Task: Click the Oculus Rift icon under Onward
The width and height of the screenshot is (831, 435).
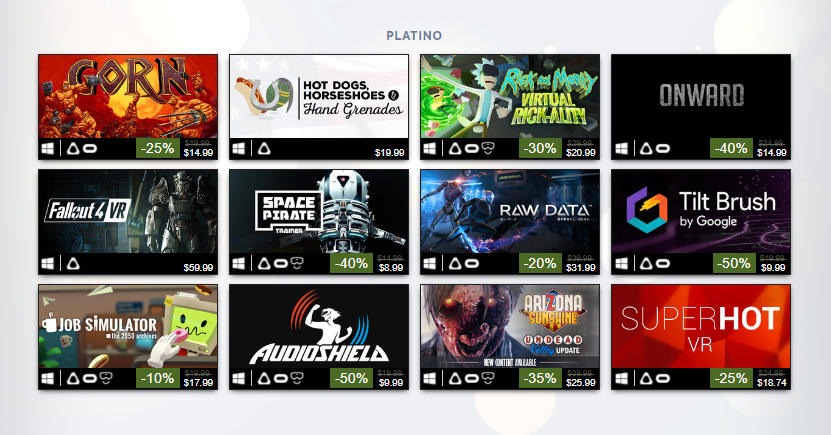Action: [x=663, y=149]
